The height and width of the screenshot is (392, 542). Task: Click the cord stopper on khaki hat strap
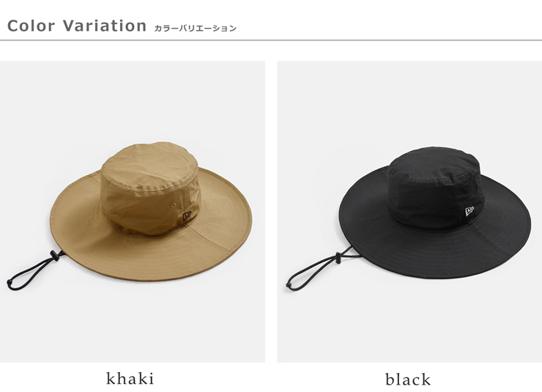pos(53,256)
